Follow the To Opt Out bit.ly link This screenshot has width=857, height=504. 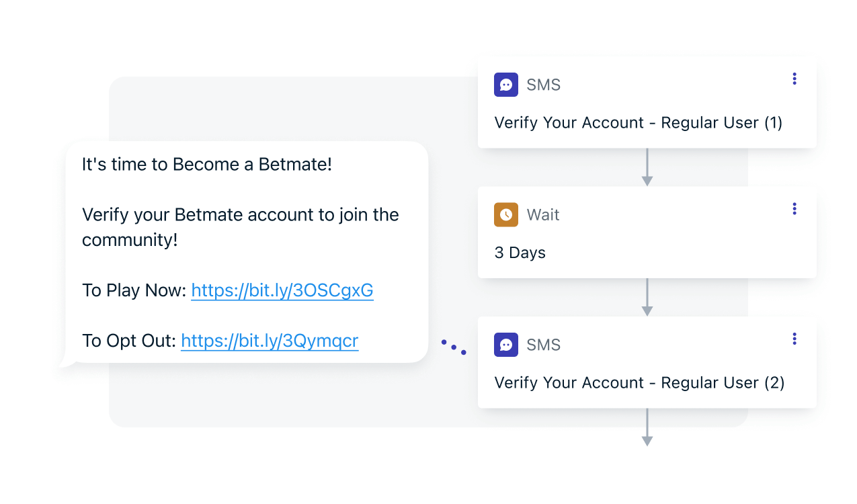[270, 341]
